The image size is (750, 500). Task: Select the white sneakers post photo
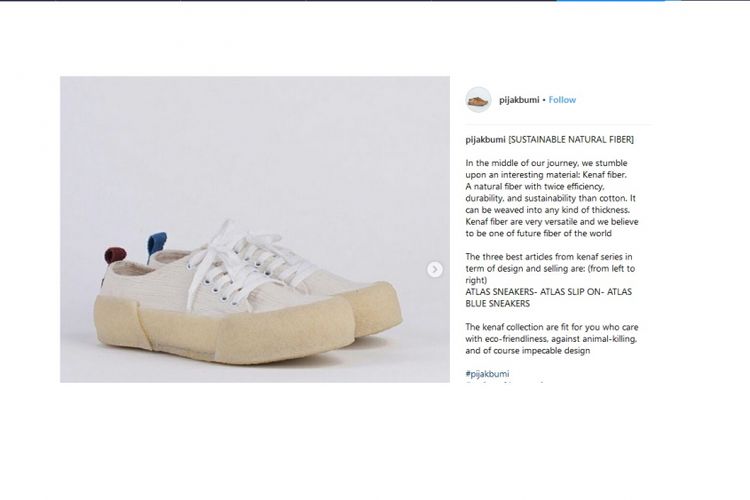click(x=254, y=229)
